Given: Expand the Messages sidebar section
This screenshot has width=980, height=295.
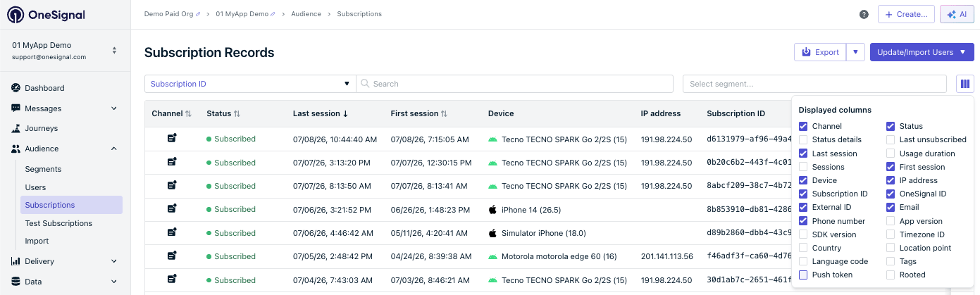Looking at the screenshot, I should click(114, 108).
